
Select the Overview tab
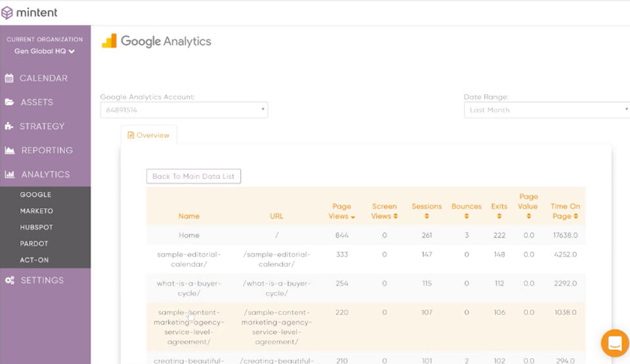149,135
